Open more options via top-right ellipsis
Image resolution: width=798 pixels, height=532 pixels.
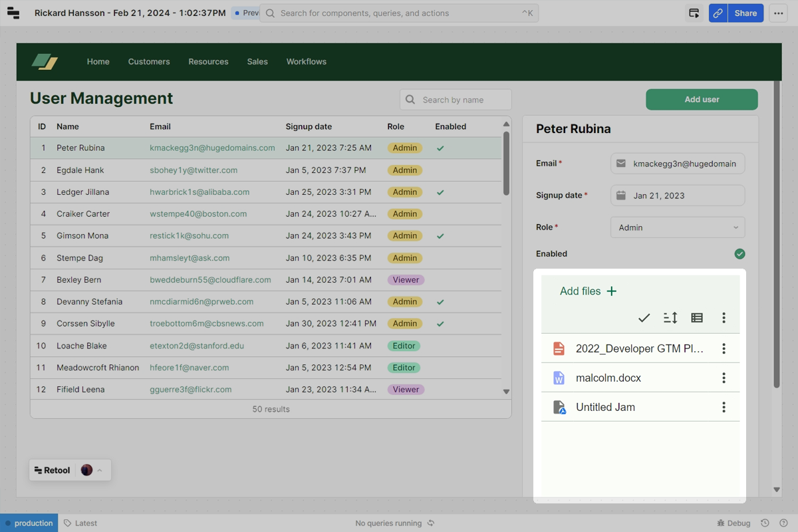click(778, 13)
